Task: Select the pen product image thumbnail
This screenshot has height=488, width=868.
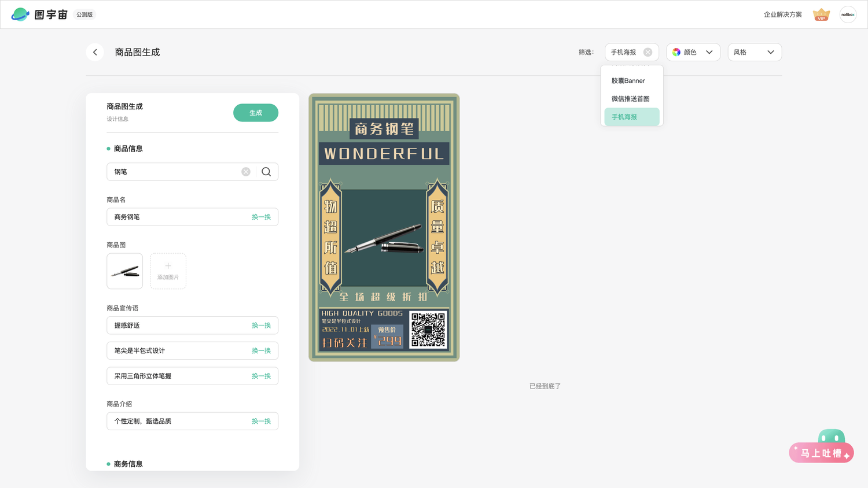Action: pos(125,271)
